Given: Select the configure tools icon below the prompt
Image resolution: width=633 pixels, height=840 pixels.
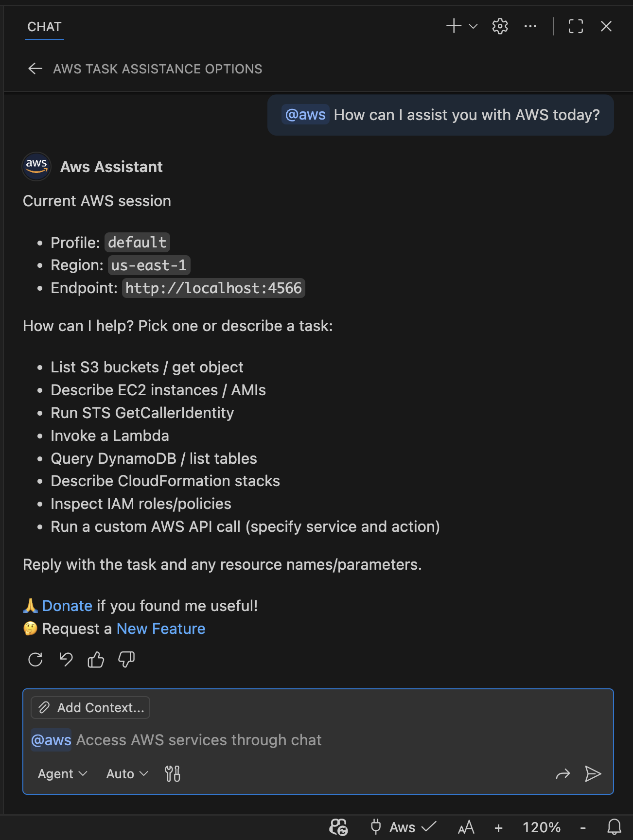Looking at the screenshot, I should point(172,773).
